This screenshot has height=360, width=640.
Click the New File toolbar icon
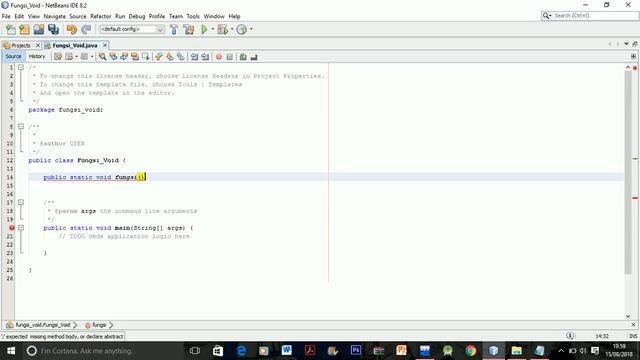(11, 29)
